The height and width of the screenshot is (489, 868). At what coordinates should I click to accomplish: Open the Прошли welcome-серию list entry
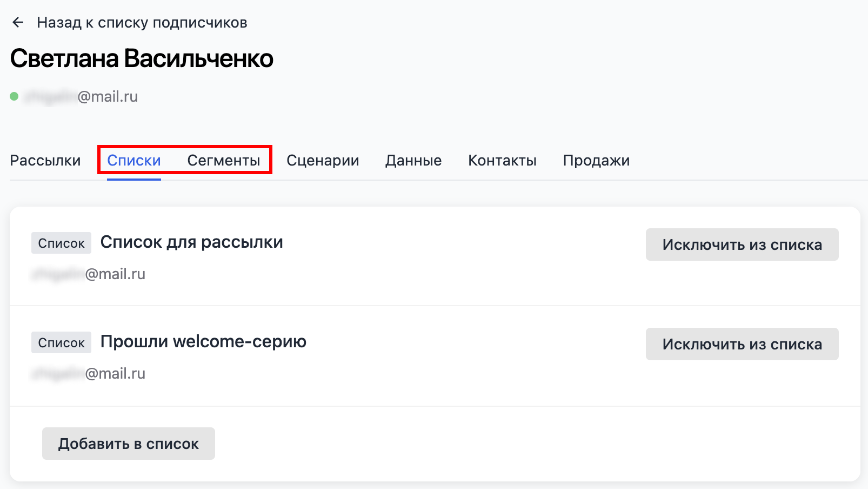(x=203, y=342)
